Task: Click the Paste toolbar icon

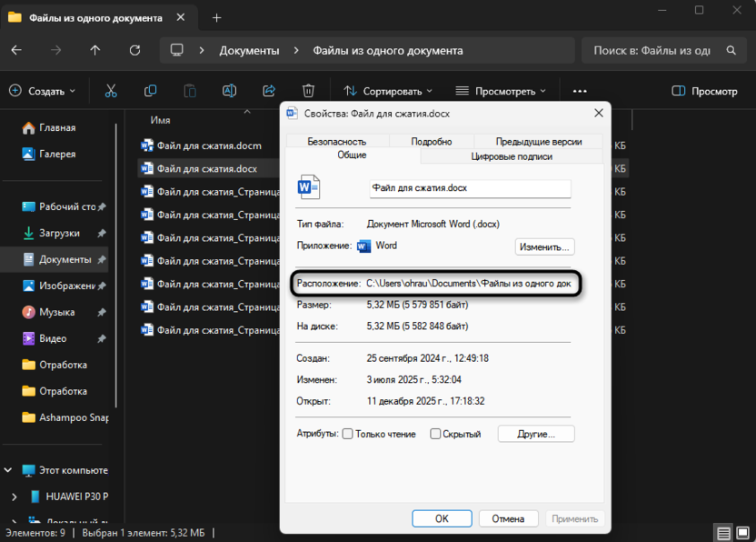Action: coord(190,91)
